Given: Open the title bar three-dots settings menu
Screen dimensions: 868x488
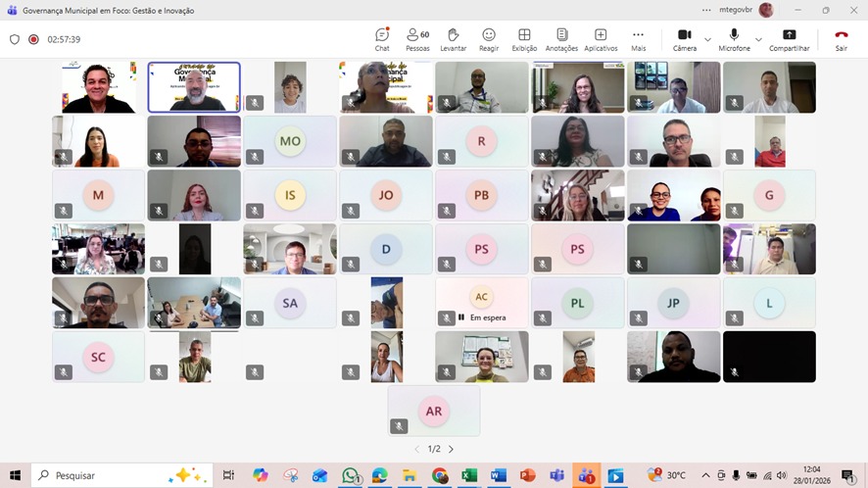Looking at the screenshot, I should [706, 10].
